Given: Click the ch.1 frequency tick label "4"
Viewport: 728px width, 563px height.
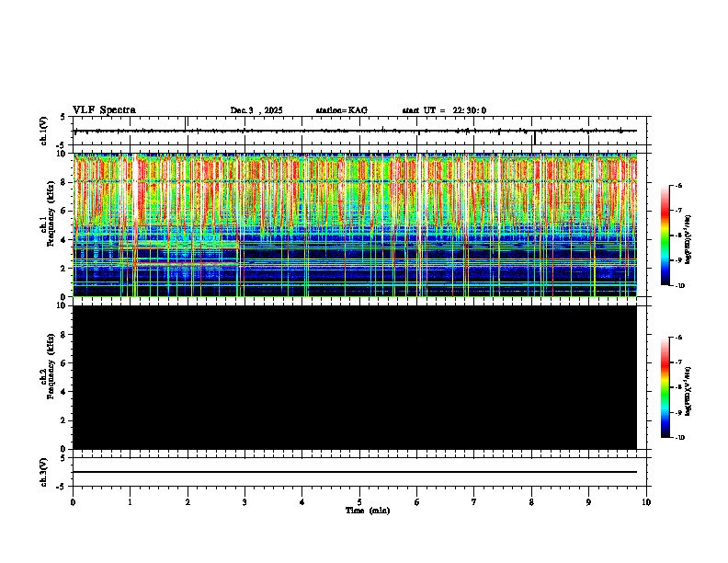Looking at the screenshot, I should (64, 240).
